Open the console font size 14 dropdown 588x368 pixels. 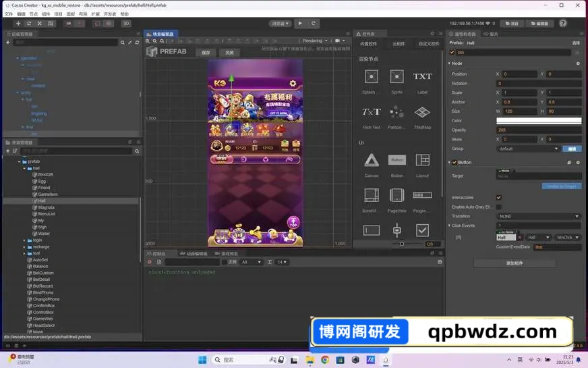[282, 262]
